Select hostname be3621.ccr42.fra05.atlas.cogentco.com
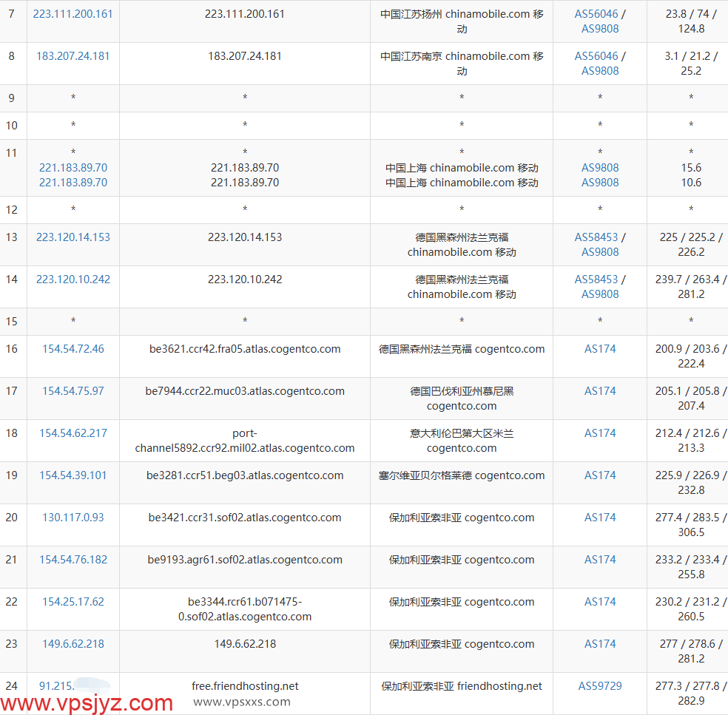This screenshot has width=728, height=715. 245,349
